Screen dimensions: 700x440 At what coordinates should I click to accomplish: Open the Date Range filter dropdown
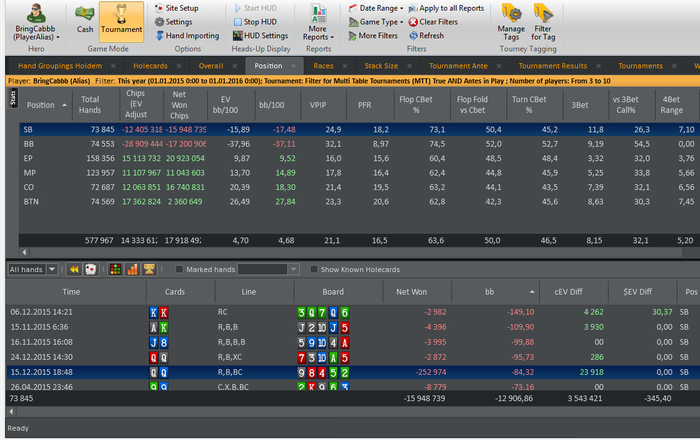(376, 8)
